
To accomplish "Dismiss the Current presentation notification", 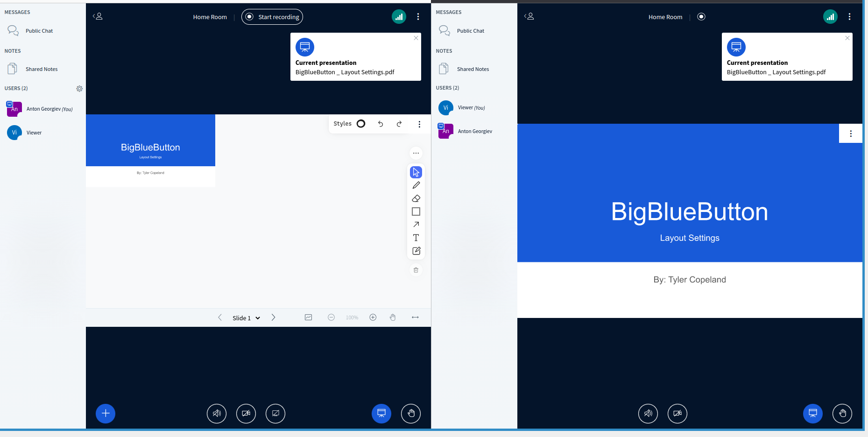I will [416, 38].
